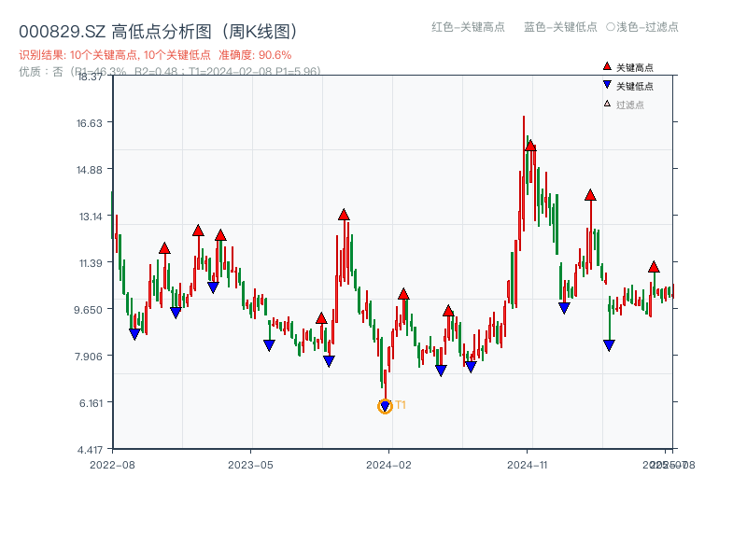The image size is (747, 560).
Task: Click the red high marker near 14 after the 2024-11 peak
Action: tap(590, 195)
